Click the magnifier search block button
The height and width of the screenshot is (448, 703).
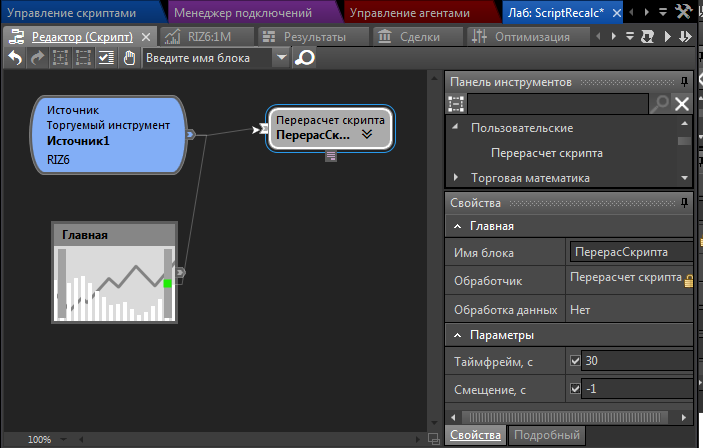[304, 58]
